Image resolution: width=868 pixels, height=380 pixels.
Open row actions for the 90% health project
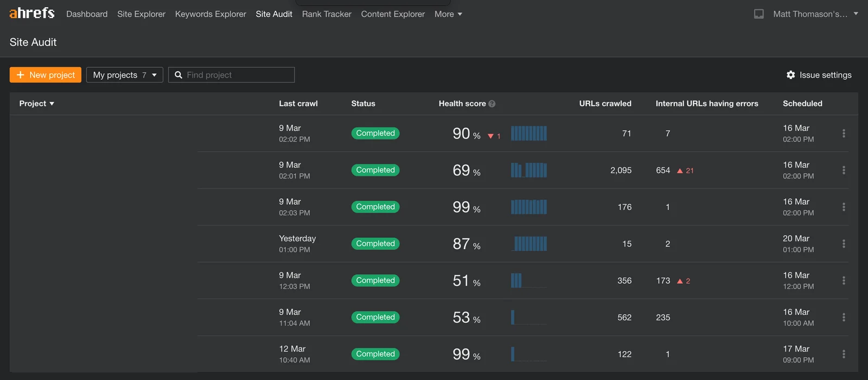click(844, 133)
